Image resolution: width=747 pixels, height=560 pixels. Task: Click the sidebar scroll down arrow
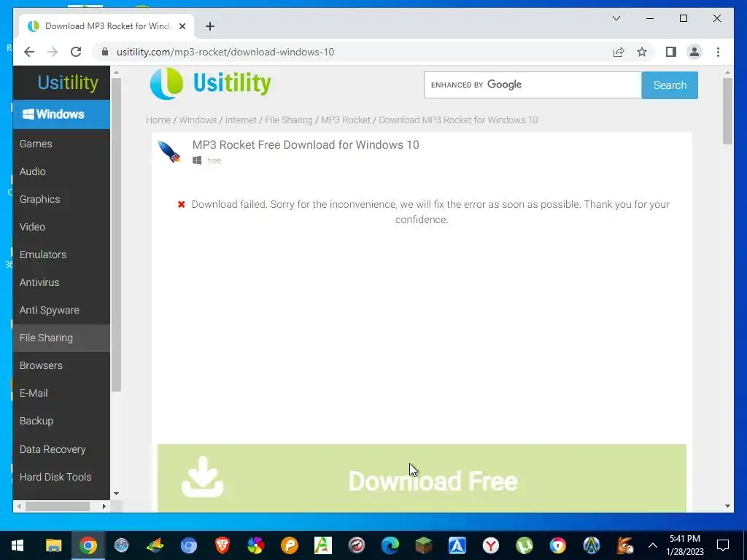116,494
